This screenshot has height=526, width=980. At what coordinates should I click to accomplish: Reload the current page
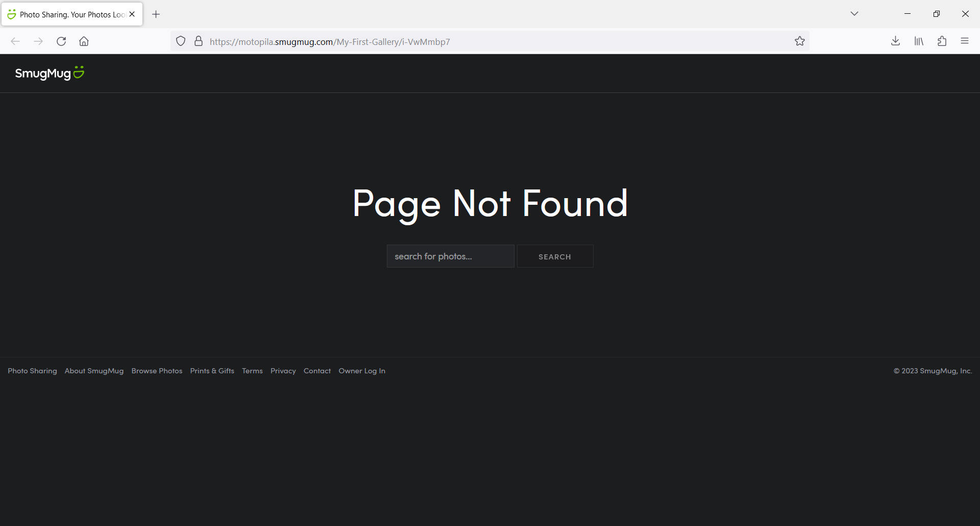[61, 41]
